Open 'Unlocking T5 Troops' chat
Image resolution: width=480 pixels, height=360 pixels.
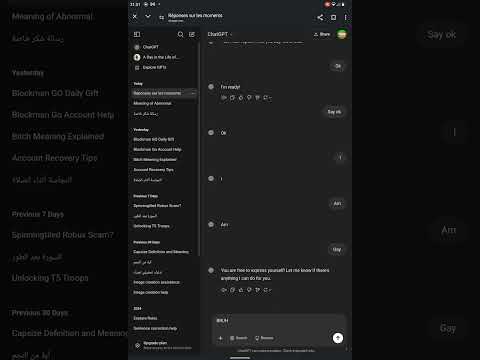(x=151, y=226)
